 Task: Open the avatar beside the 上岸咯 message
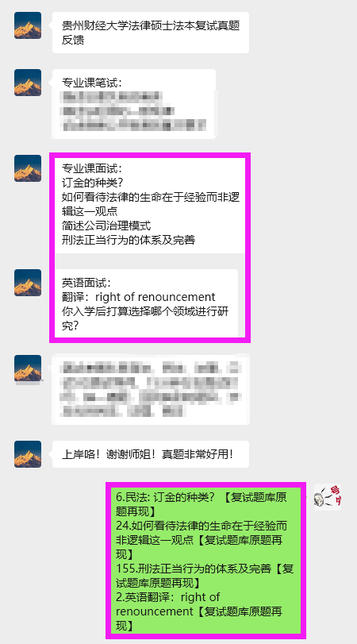point(28,454)
